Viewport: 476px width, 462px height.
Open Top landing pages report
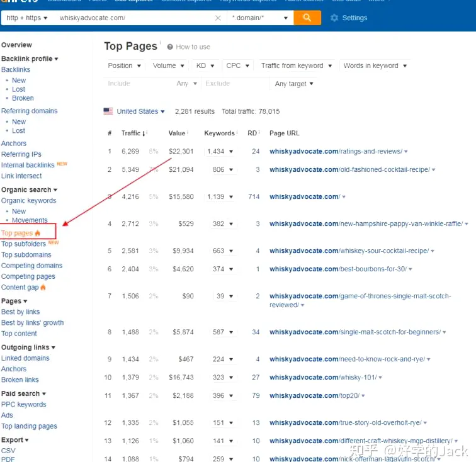click(x=29, y=426)
